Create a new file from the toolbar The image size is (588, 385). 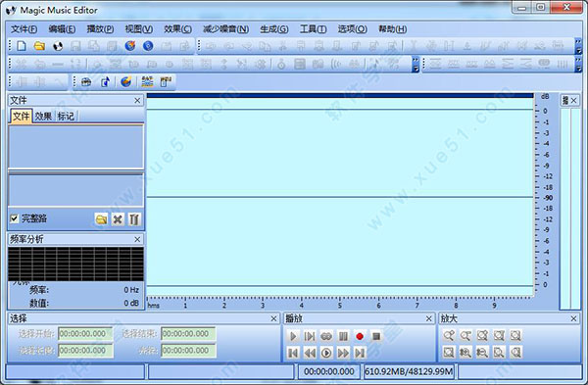[22, 46]
